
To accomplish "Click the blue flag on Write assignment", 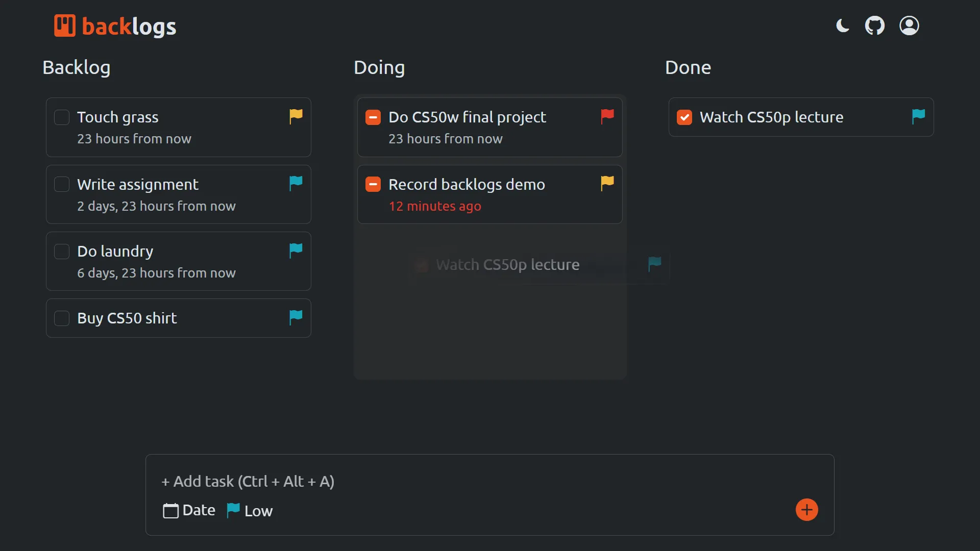I will point(296,184).
